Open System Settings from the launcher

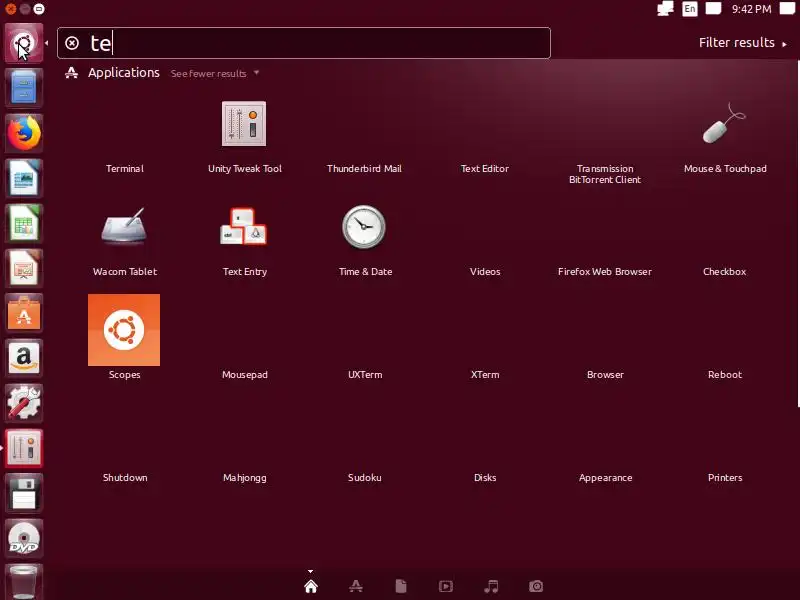point(24,402)
